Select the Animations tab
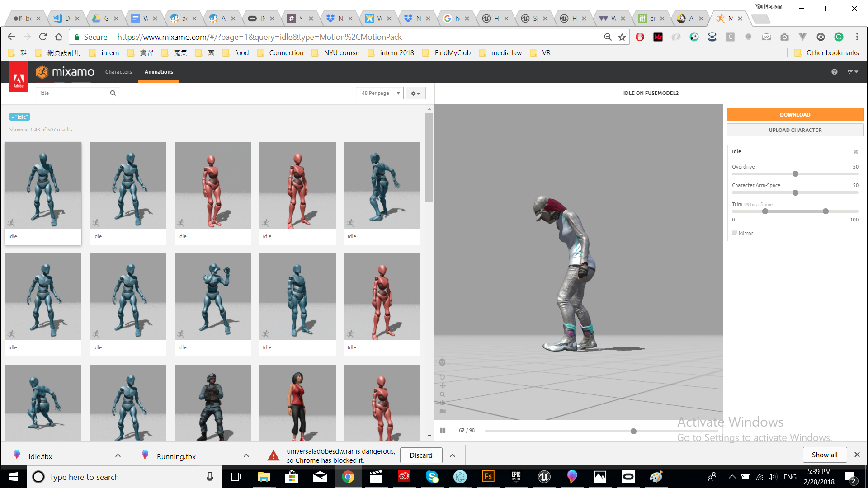This screenshot has height=488, width=868. [159, 72]
